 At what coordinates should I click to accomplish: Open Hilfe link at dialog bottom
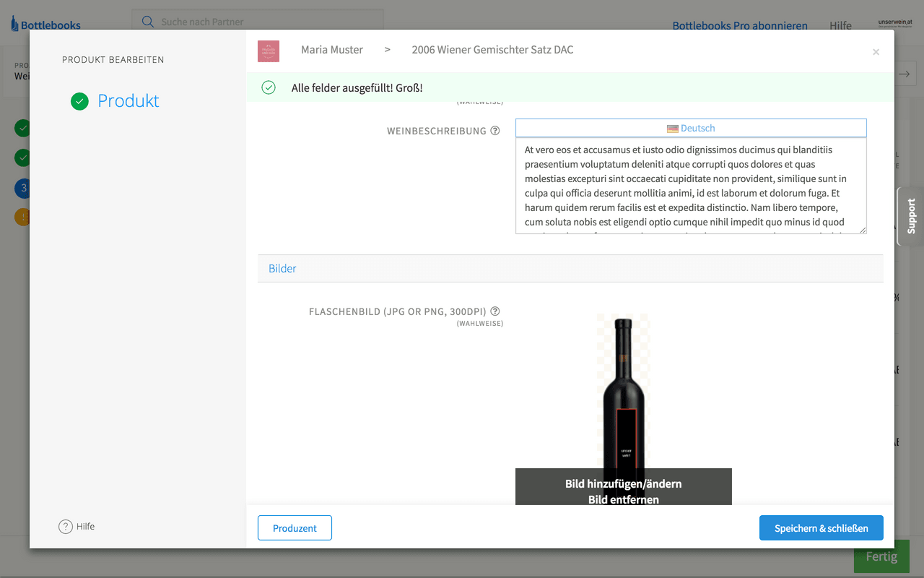click(x=85, y=526)
